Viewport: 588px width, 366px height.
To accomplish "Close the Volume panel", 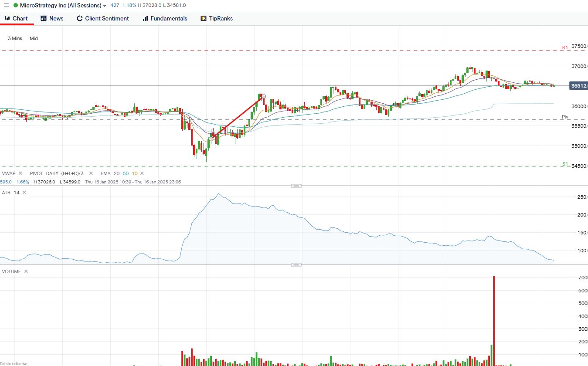I will coord(26,271).
